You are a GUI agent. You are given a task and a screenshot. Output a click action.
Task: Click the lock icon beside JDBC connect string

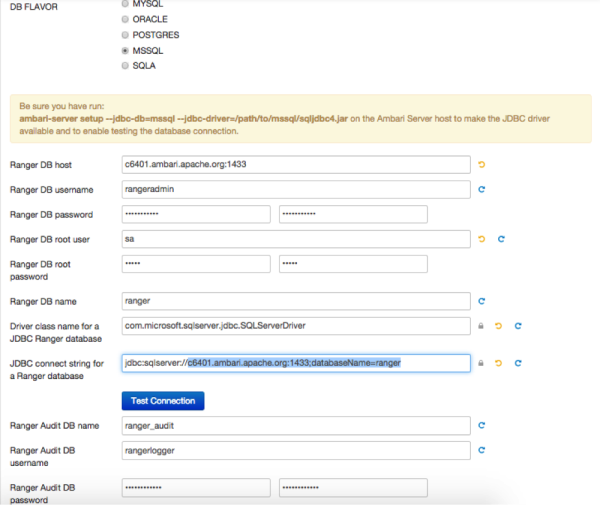tap(481, 363)
